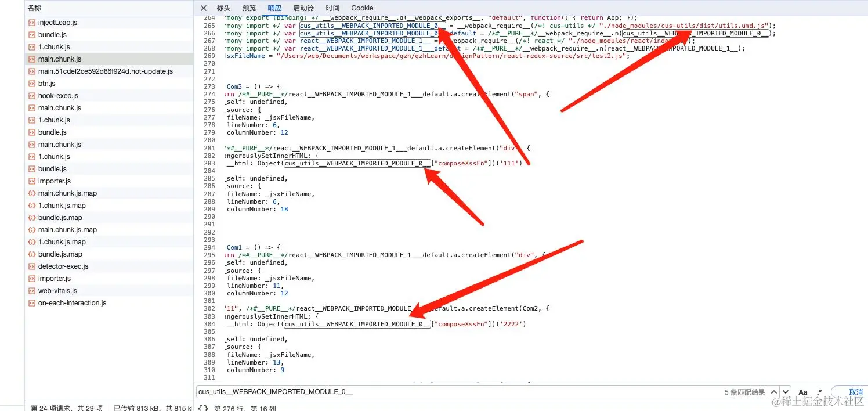Toggle Aa match case option
This screenshot has height=411, width=868.
tap(803, 392)
